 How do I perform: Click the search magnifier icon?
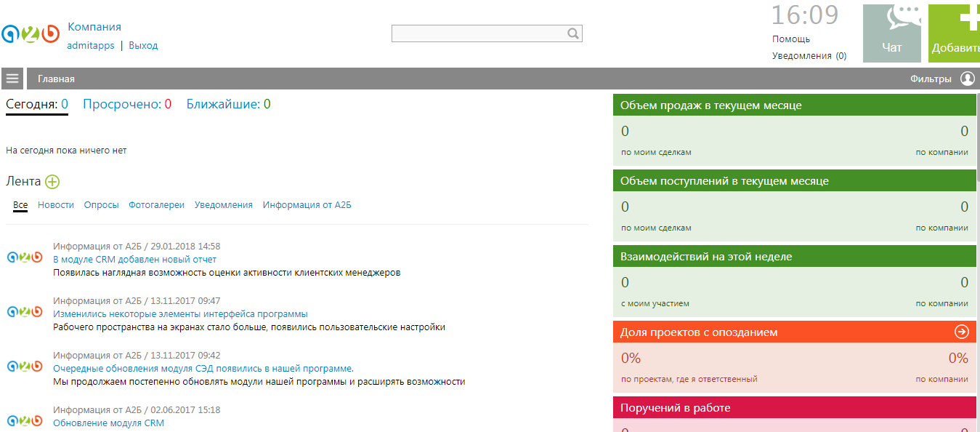click(575, 33)
